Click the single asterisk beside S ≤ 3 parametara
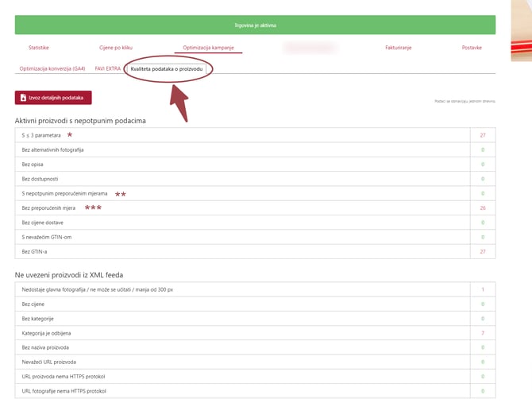This screenshot has width=532, height=403. [69, 135]
